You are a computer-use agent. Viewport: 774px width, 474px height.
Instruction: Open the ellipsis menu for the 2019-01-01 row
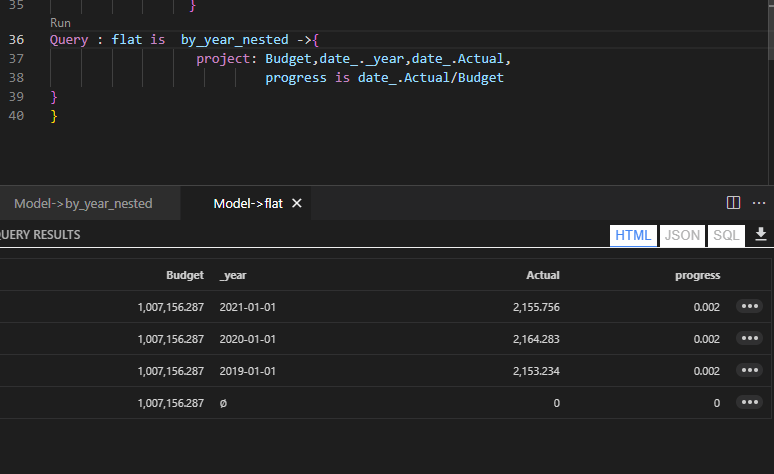749,371
